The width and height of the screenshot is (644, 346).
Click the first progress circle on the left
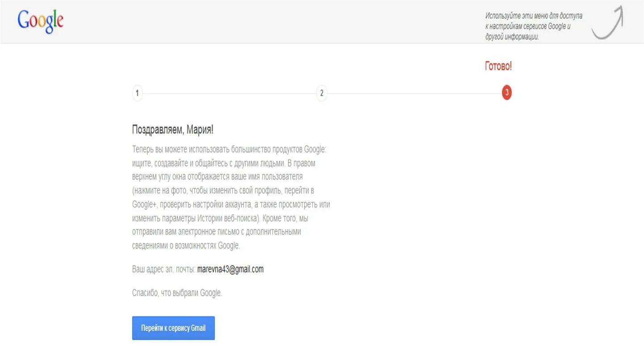pos(138,93)
